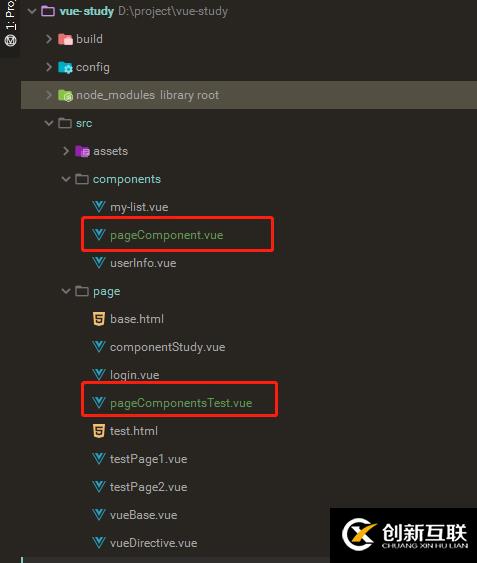The image size is (477, 563).
Task: Select componentStudy.vue file
Action: [167, 347]
